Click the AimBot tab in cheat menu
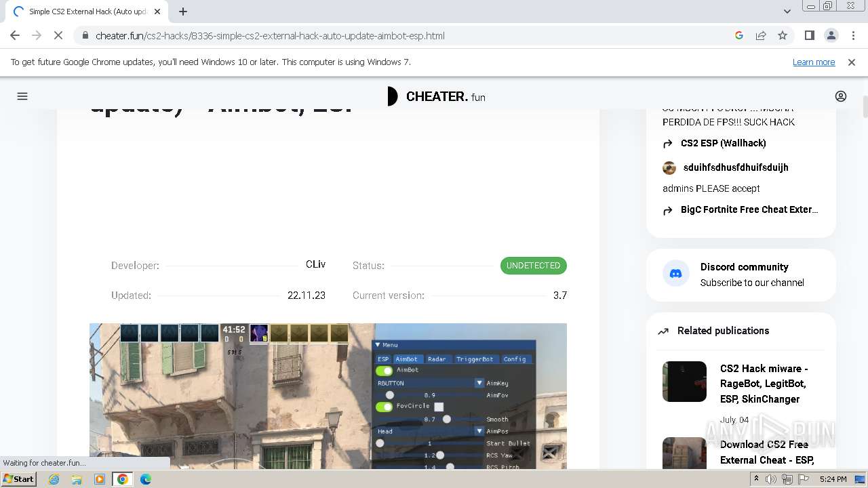Viewport: 868px width, 488px height. point(407,359)
